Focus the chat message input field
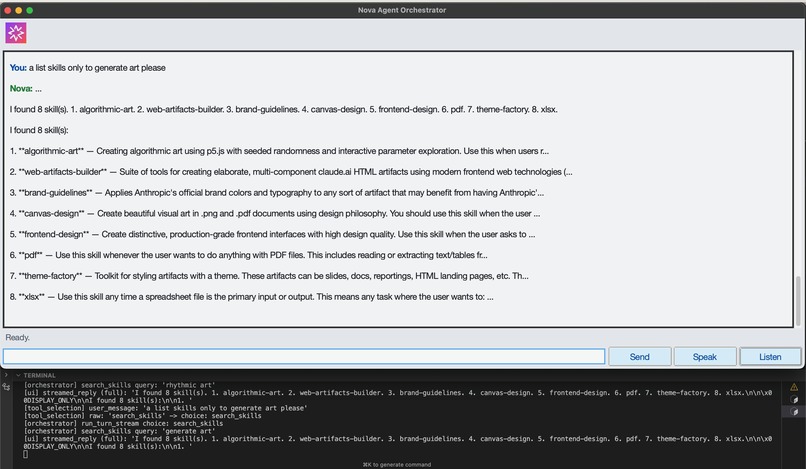Screen dimensions: 806x469 pyautogui.click(x=304, y=356)
